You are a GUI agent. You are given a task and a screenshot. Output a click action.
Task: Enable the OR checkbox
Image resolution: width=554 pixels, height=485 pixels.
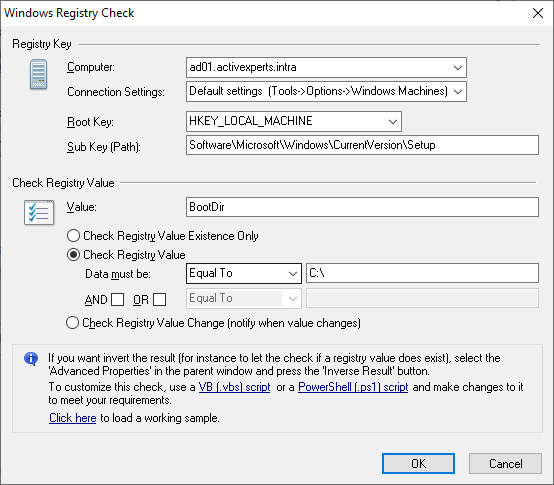pos(159,300)
